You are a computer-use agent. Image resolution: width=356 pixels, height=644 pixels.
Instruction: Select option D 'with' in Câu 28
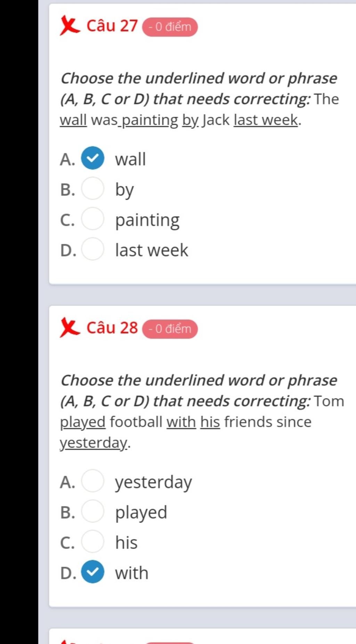pyautogui.click(x=92, y=572)
